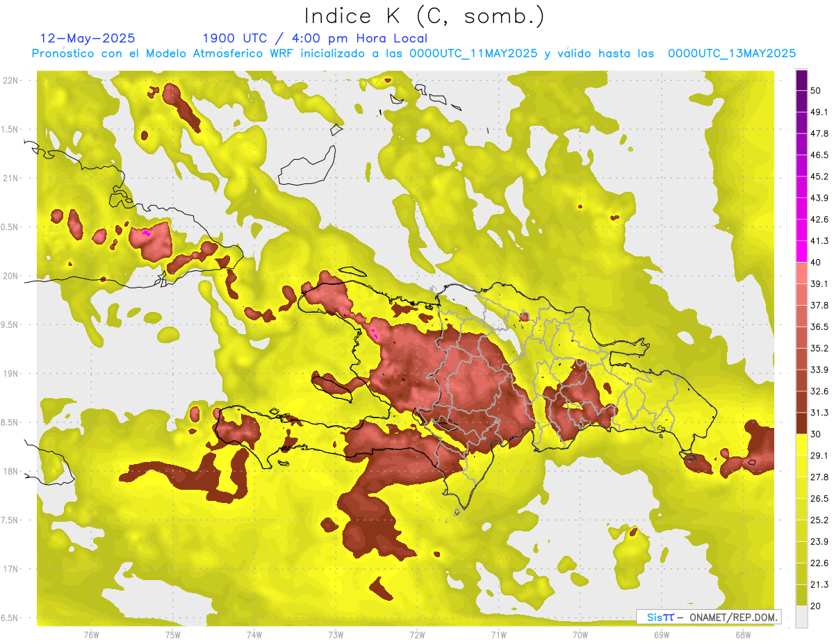Click the colorbar value 27.8
834x644 pixels.
pyautogui.click(x=819, y=477)
